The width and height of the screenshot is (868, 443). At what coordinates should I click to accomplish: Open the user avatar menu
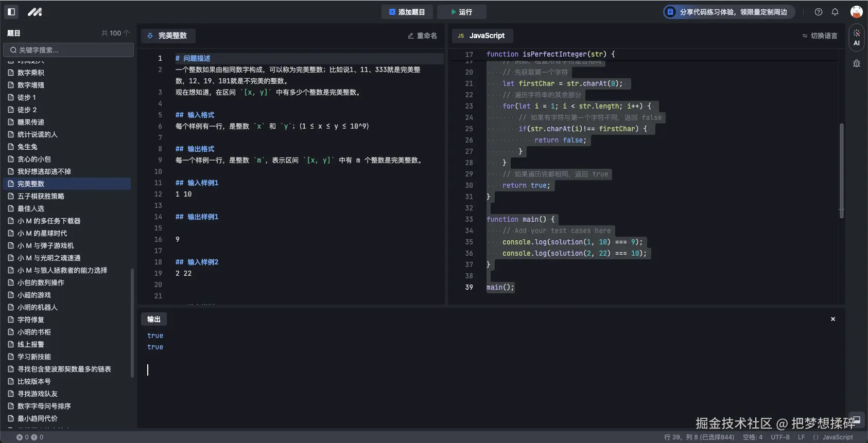pyautogui.click(x=856, y=12)
